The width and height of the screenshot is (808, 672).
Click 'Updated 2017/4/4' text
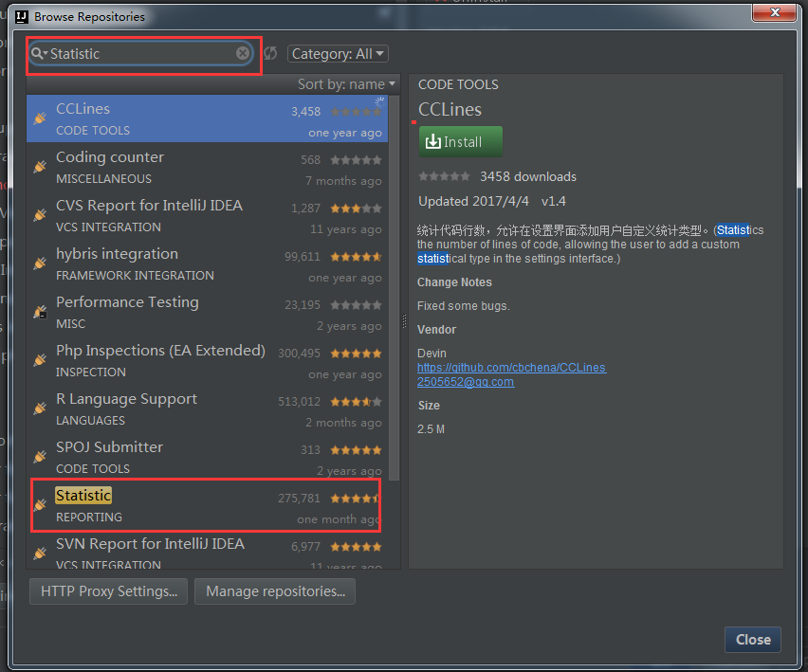(473, 201)
